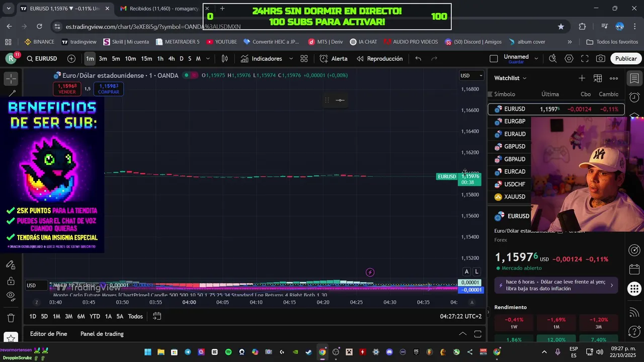
Task: Start bar Reproducción replay mode
Action: (380, 59)
